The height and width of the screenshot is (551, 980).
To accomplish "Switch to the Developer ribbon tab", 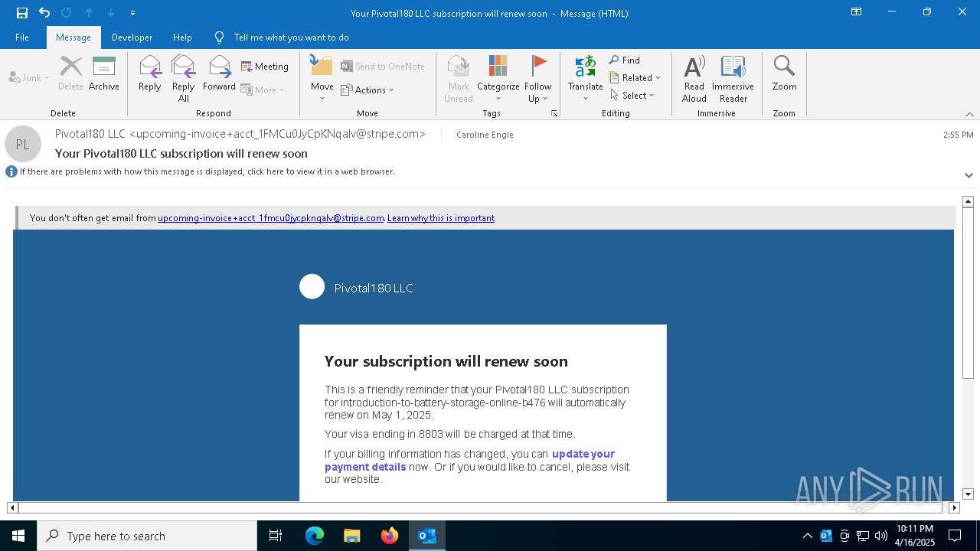I will pyautogui.click(x=132, y=37).
